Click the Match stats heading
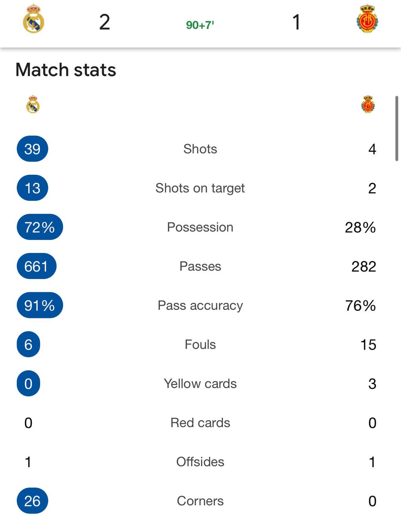This screenshot has height=532, width=401. pyautogui.click(x=65, y=70)
